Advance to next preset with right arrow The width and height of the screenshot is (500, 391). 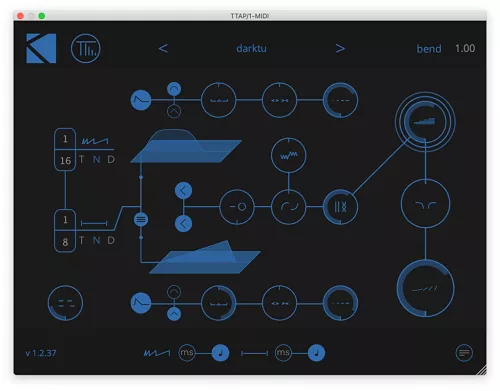[x=340, y=49]
